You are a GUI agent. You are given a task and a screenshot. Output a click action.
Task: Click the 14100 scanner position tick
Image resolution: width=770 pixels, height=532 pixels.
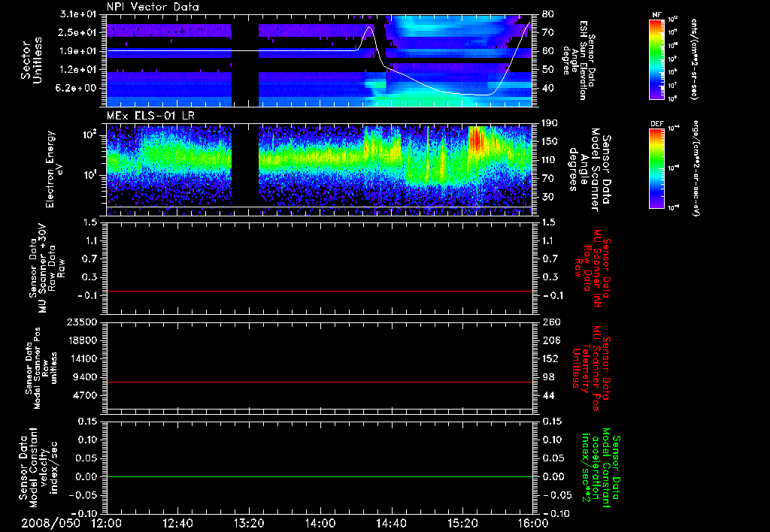(83, 358)
